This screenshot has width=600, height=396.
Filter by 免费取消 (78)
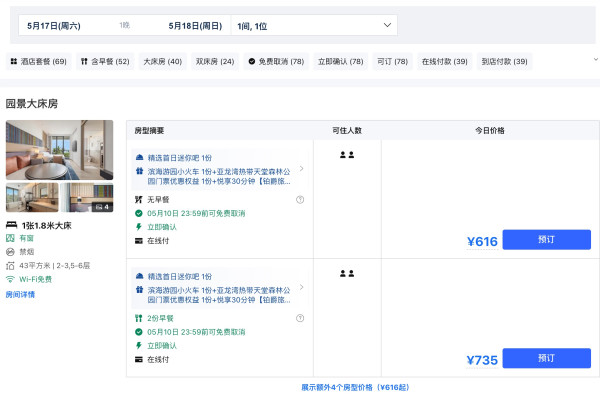point(276,62)
